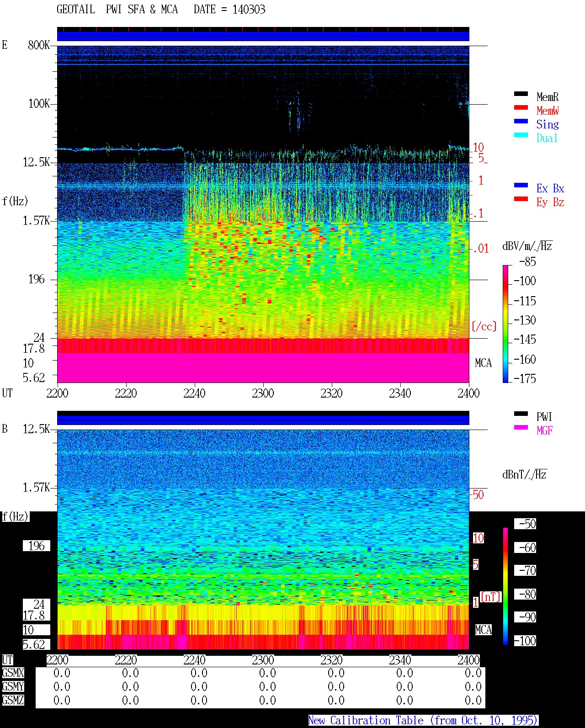Image resolution: width=585 pixels, height=728 pixels.
Task: Click the dBV/m/√Hz vertical color scale bar
Action: [505, 324]
